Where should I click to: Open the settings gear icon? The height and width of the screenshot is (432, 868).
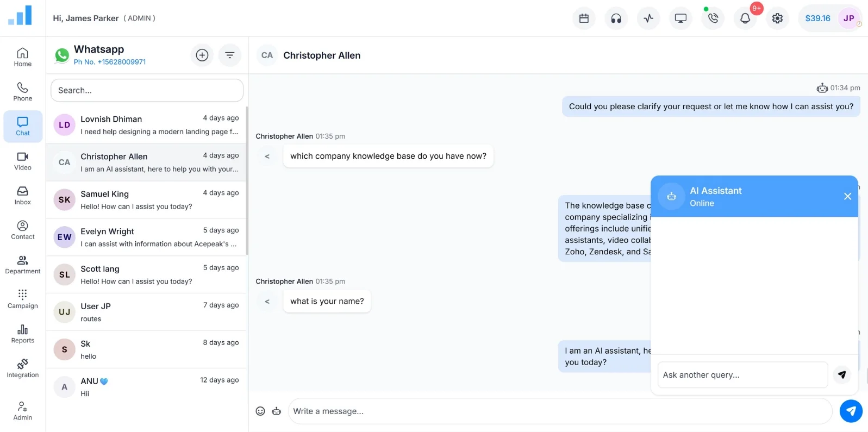pyautogui.click(x=778, y=18)
